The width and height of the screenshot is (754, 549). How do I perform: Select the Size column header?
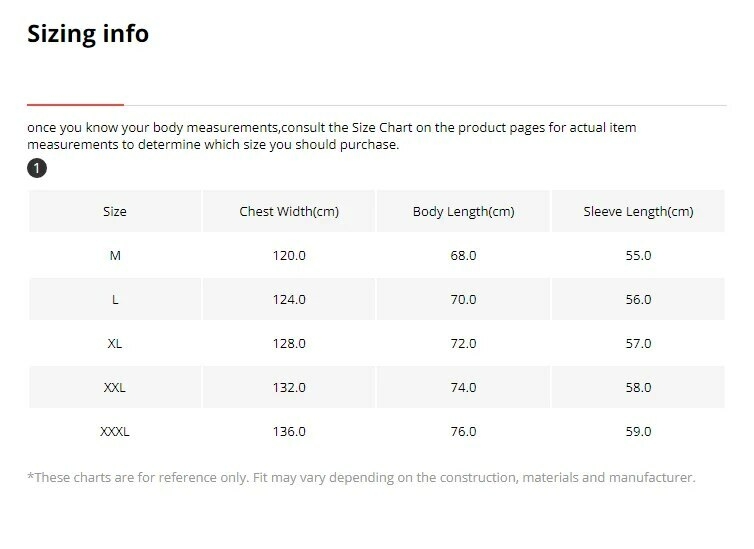(115, 212)
